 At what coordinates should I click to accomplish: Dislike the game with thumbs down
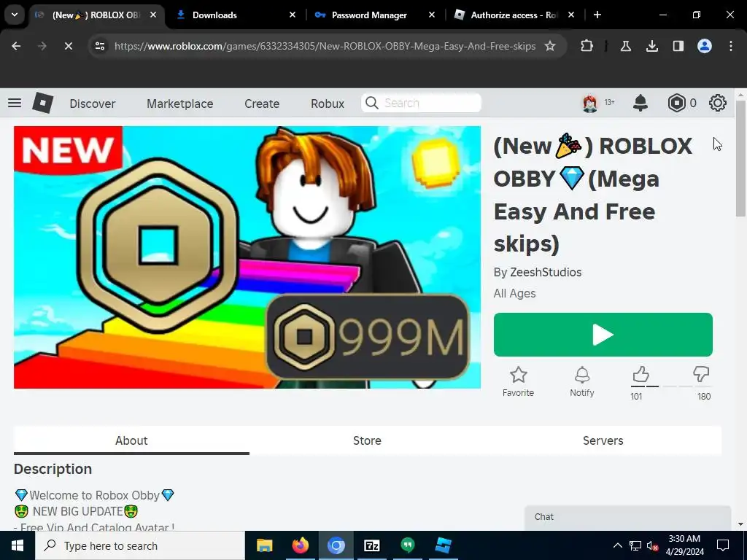(x=701, y=374)
